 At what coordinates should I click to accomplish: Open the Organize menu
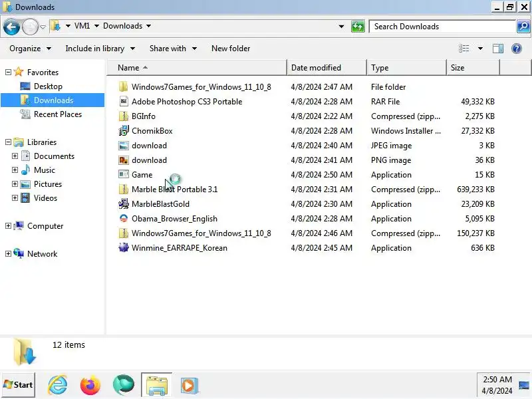[x=30, y=49]
